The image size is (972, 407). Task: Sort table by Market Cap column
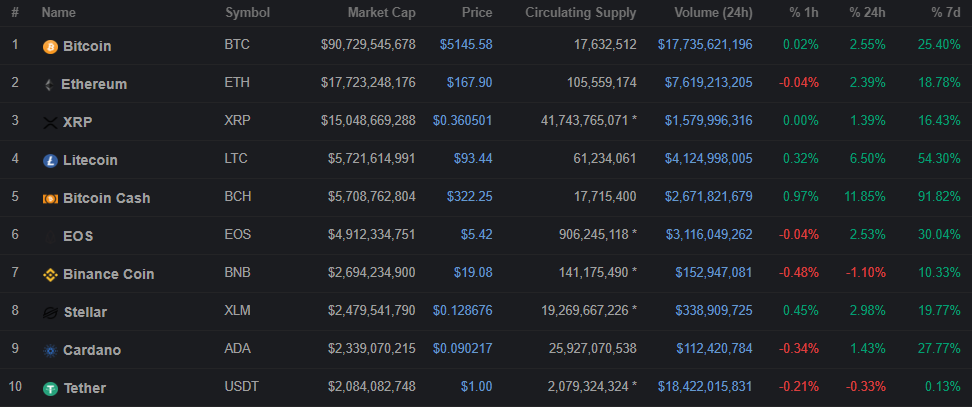pos(381,13)
